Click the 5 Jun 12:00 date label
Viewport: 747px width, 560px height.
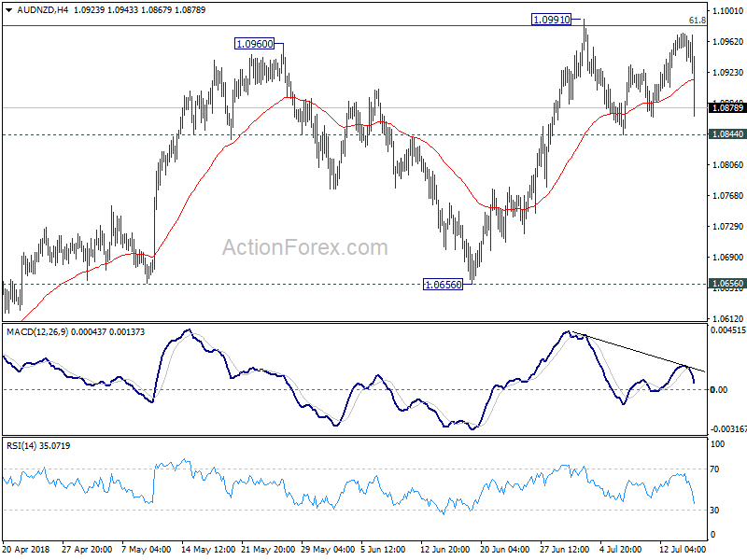tap(383, 549)
